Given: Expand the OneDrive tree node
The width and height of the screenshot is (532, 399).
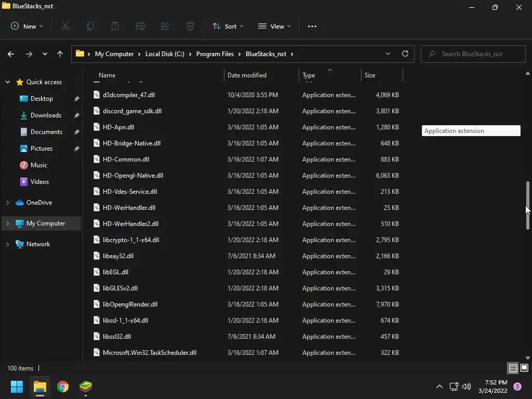Looking at the screenshot, I should tap(7, 202).
